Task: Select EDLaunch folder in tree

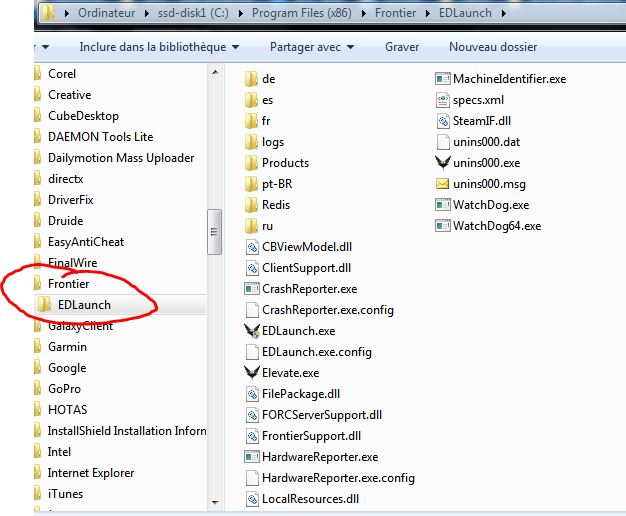Action: [84, 305]
